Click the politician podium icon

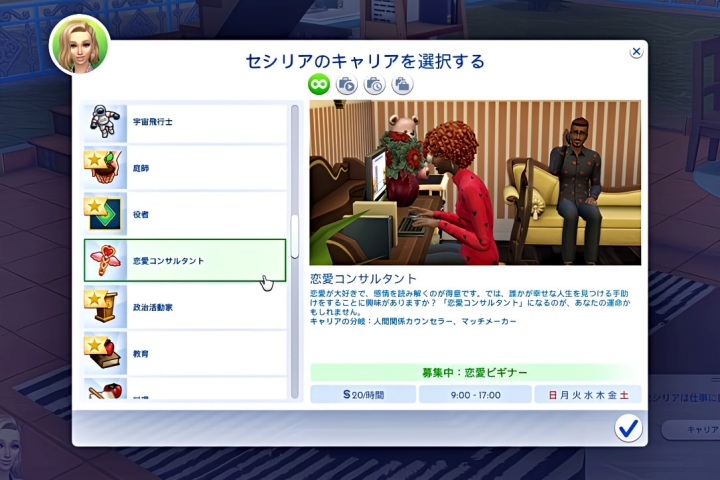click(105, 307)
